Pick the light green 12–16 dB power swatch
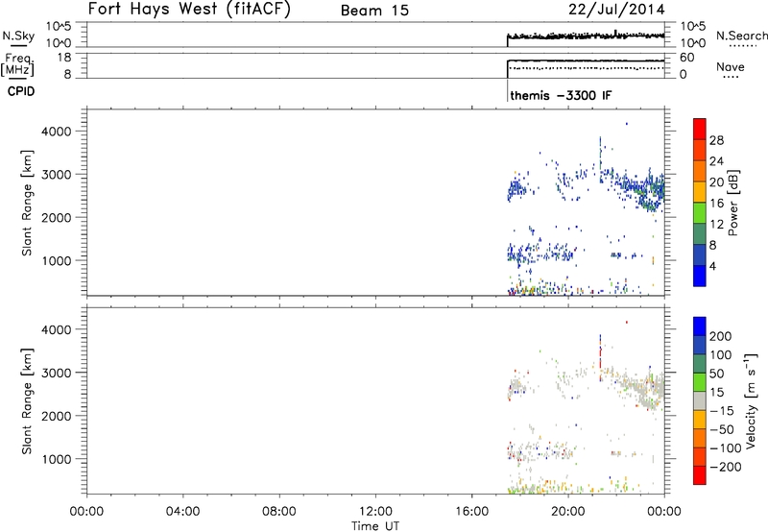768x532 pixels. [x=700, y=213]
